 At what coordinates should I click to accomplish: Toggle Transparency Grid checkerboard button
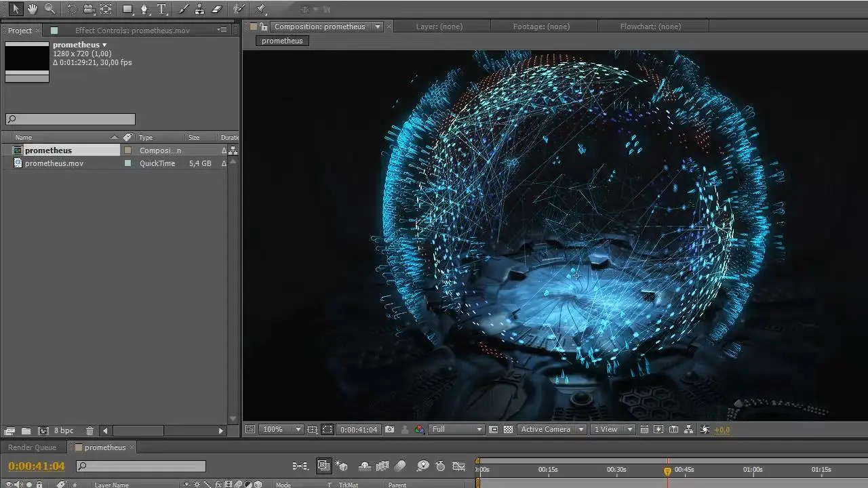(508, 429)
